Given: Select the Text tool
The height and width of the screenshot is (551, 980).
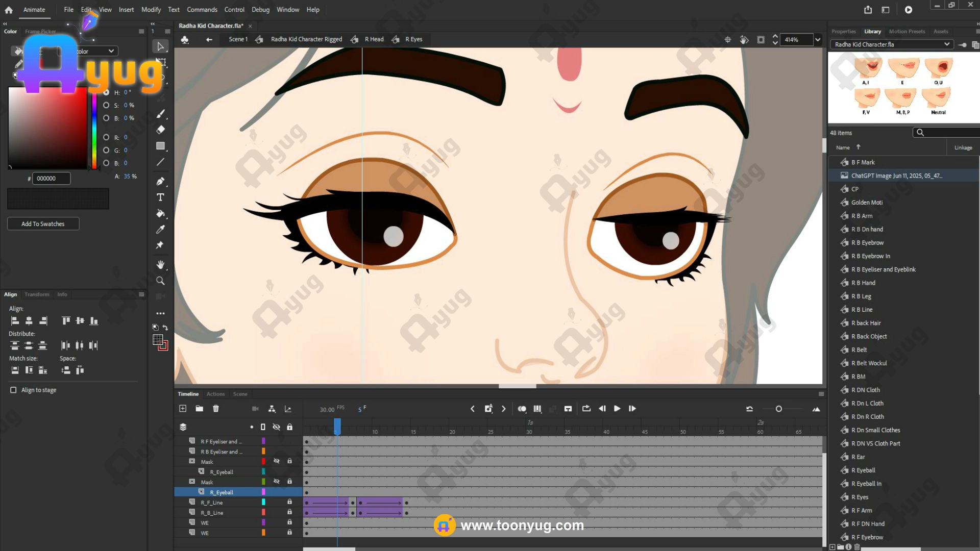Looking at the screenshot, I should tap(160, 197).
